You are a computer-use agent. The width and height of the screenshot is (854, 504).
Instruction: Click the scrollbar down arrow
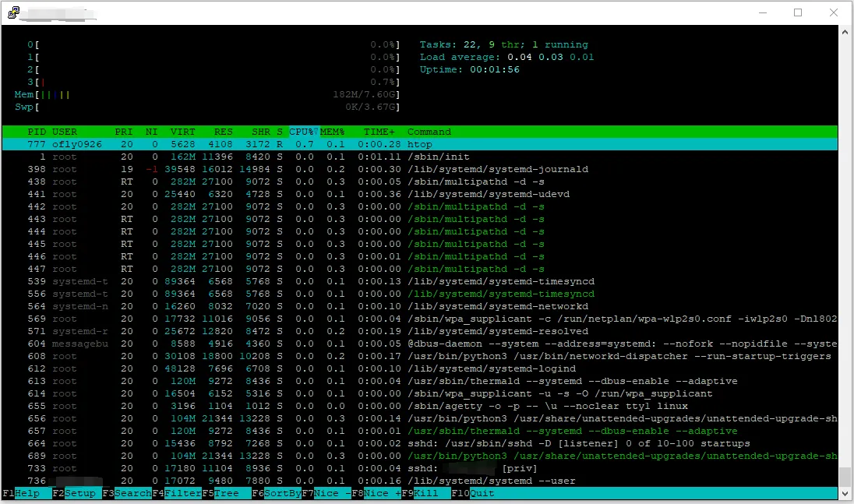(x=845, y=493)
